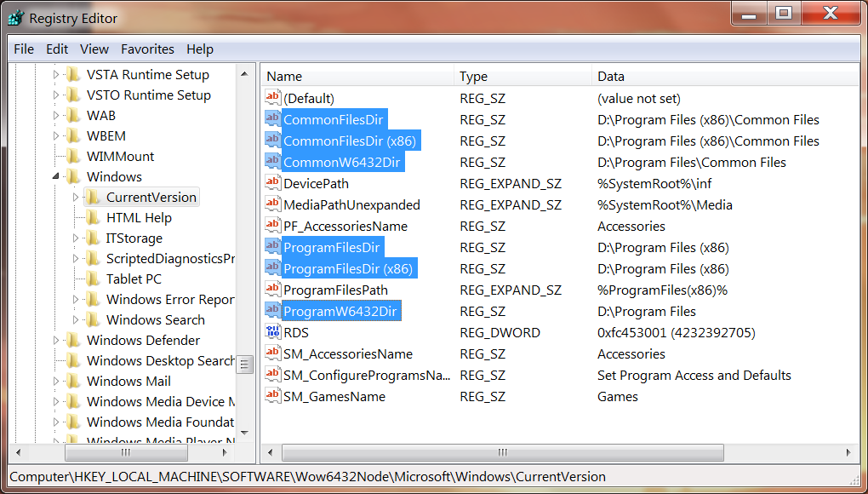Click the Games data cell
Image resolution: width=868 pixels, height=494 pixels.
(x=617, y=396)
